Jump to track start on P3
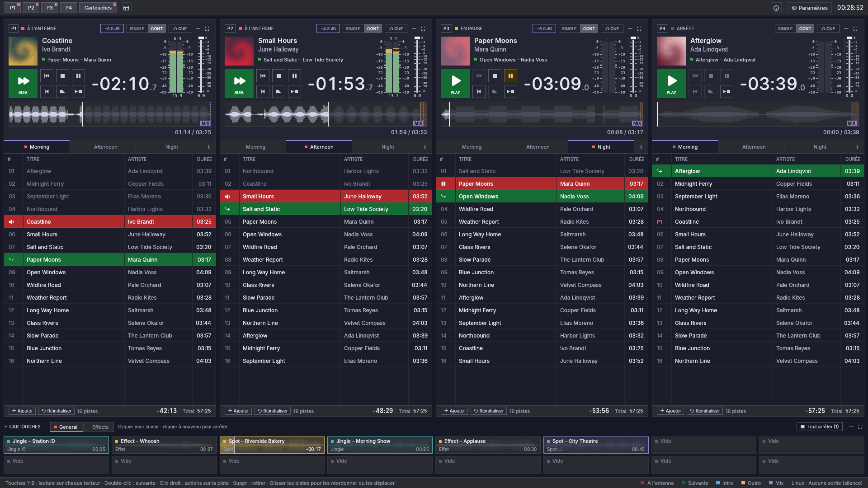The width and height of the screenshot is (868, 488). point(479,91)
